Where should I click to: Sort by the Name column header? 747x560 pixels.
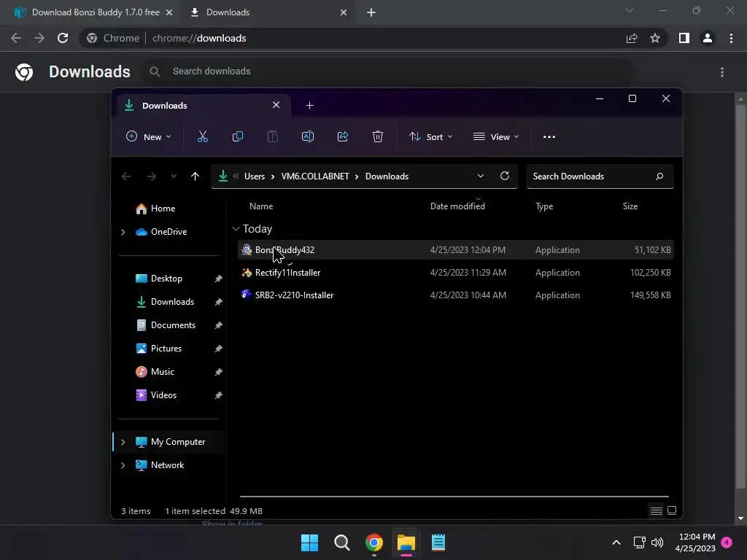(x=261, y=206)
